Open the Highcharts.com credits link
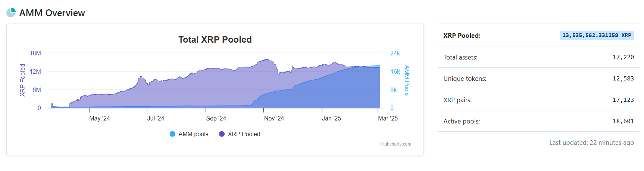The width and height of the screenshot is (644, 171). pos(396,144)
